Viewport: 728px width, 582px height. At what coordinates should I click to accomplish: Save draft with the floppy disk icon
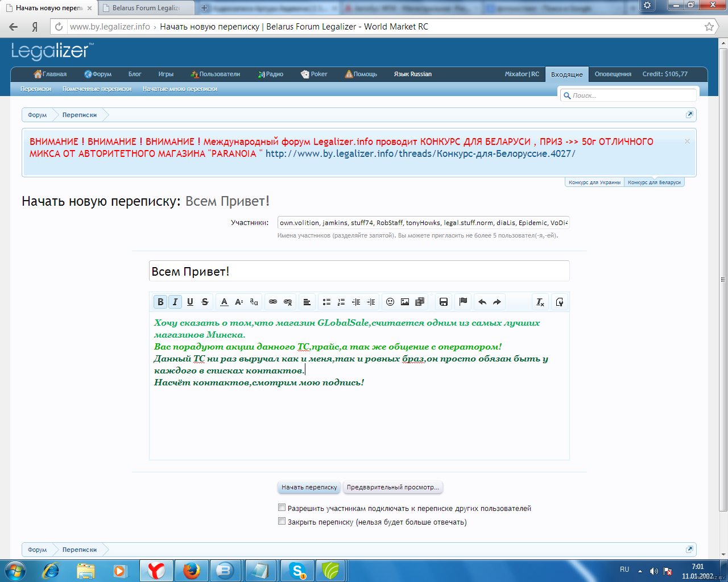point(444,302)
